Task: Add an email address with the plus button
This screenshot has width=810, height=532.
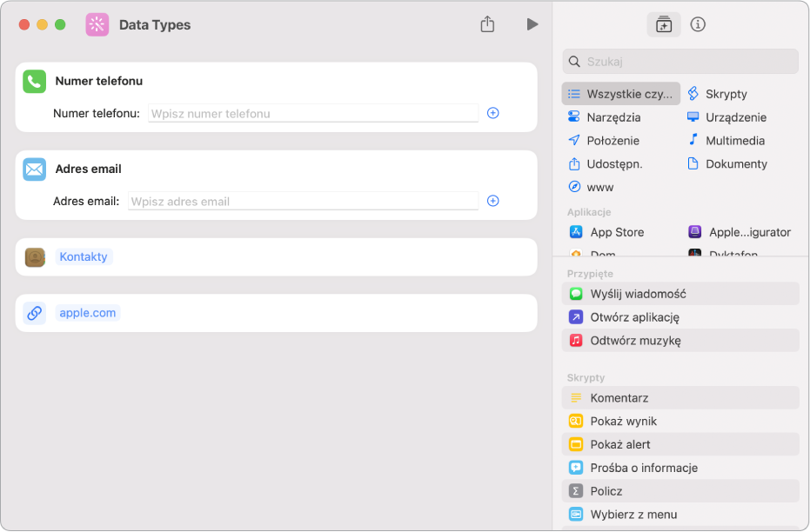Action: coord(493,201)
